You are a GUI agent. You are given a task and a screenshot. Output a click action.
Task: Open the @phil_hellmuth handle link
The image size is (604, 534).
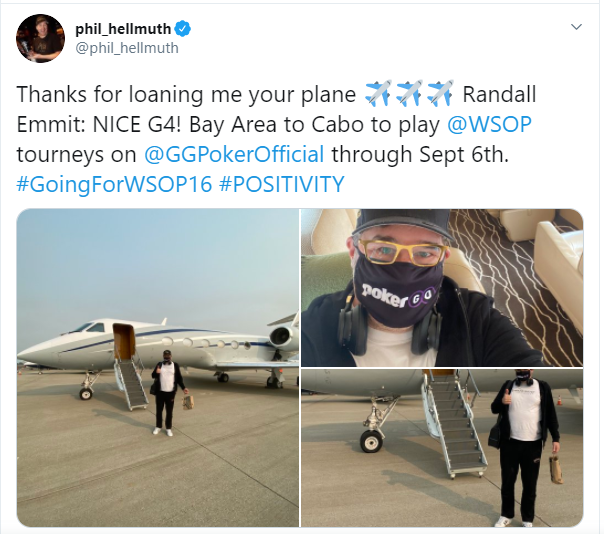pyautogui.click(x=127, y=48)
